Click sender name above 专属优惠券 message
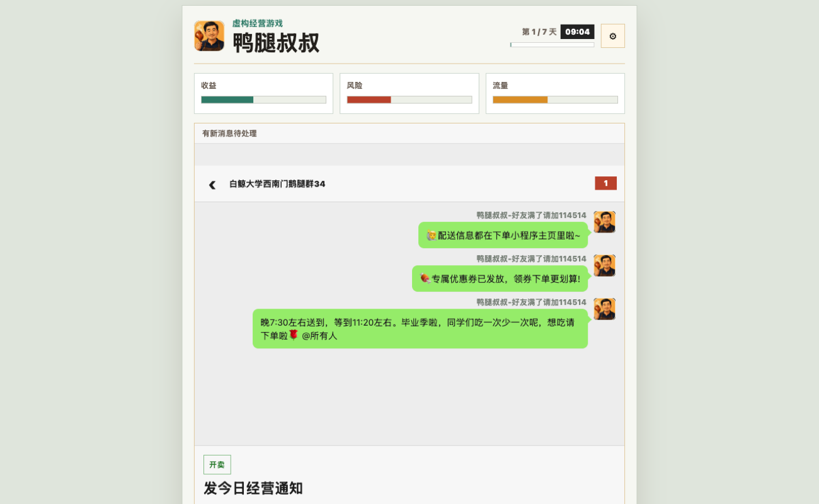Image resolution: width=819 pixels, height=504 pixels. pos(531,258)
